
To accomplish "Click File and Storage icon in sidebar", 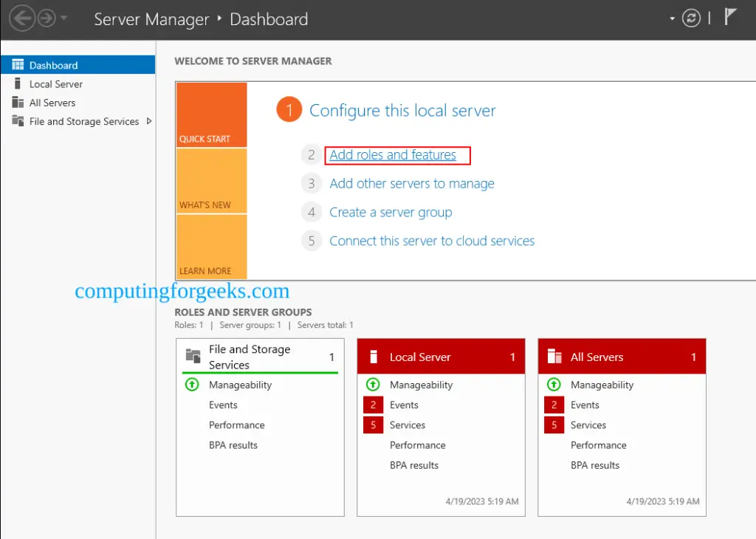I will 18,120.
